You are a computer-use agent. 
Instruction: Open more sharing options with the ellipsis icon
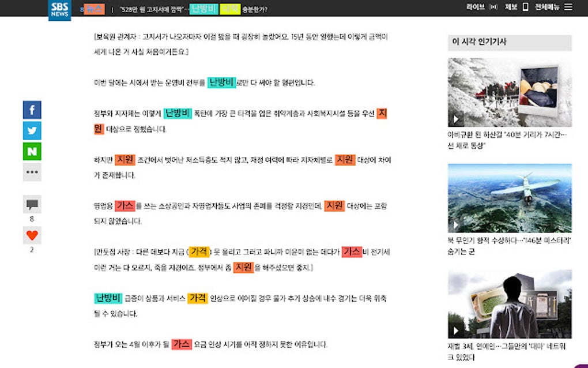point(32,172)
